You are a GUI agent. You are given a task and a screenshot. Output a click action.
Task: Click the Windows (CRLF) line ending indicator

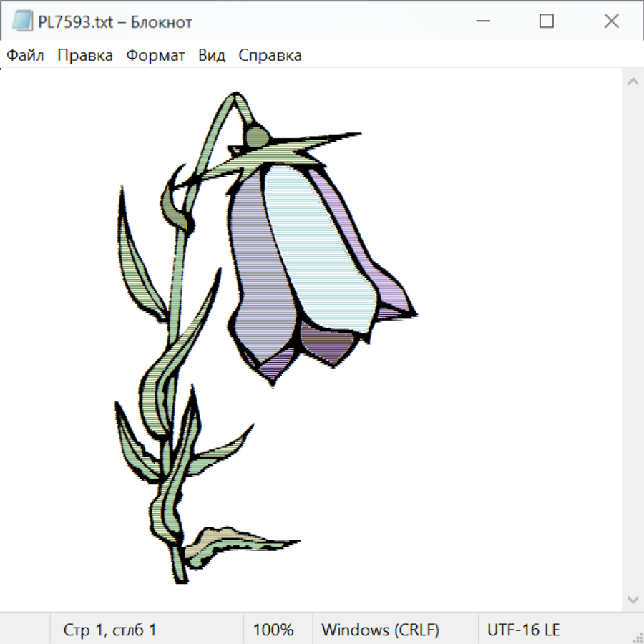[x=380, y=630]
